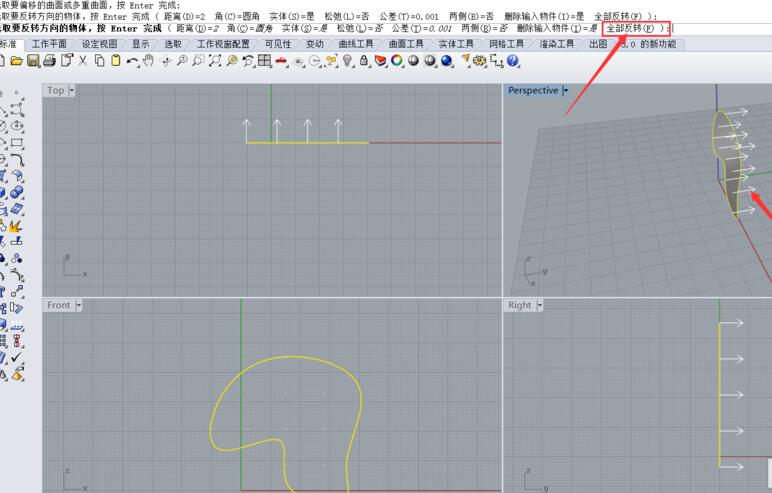The height and width of the screenshot is (493, 772).
Task: Click the lock objects padlock icon
Action: [366, 61]
